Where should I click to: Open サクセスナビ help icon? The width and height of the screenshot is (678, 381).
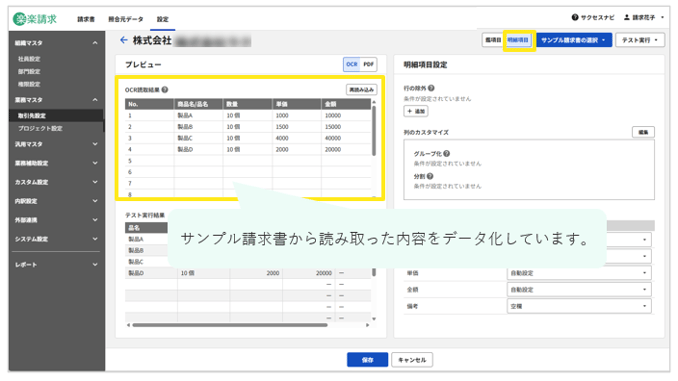pyautogui.click(x=575, y=17)
